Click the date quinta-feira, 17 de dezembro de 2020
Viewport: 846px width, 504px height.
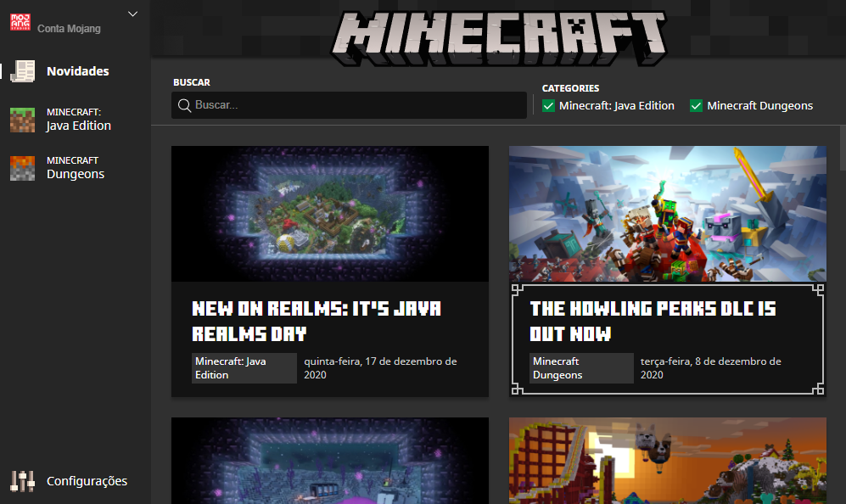click(x=380, y=368)
